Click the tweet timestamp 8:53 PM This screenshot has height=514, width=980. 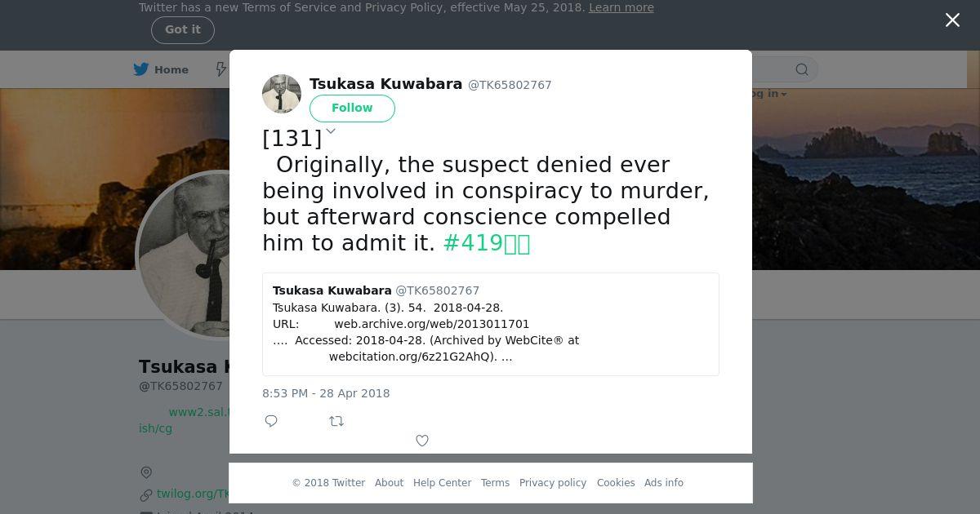[326, 393]
